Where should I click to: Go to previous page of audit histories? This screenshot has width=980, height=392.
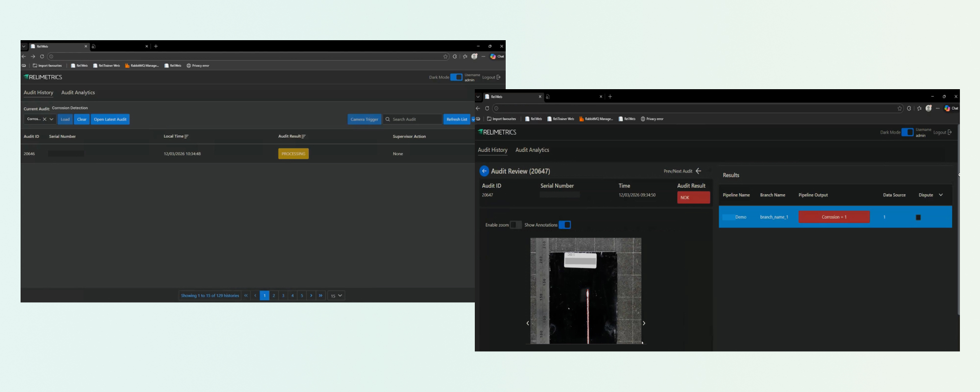click(x=255, y=295)
